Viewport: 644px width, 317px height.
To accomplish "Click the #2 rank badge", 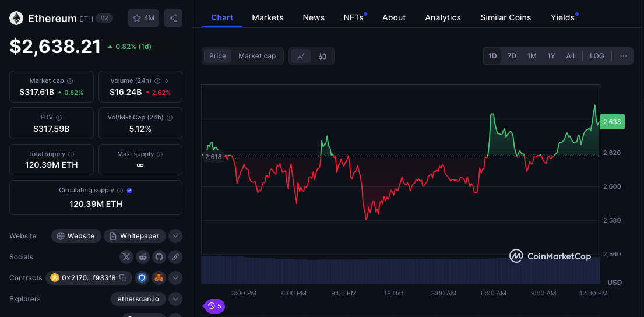I will click(104, 18).
